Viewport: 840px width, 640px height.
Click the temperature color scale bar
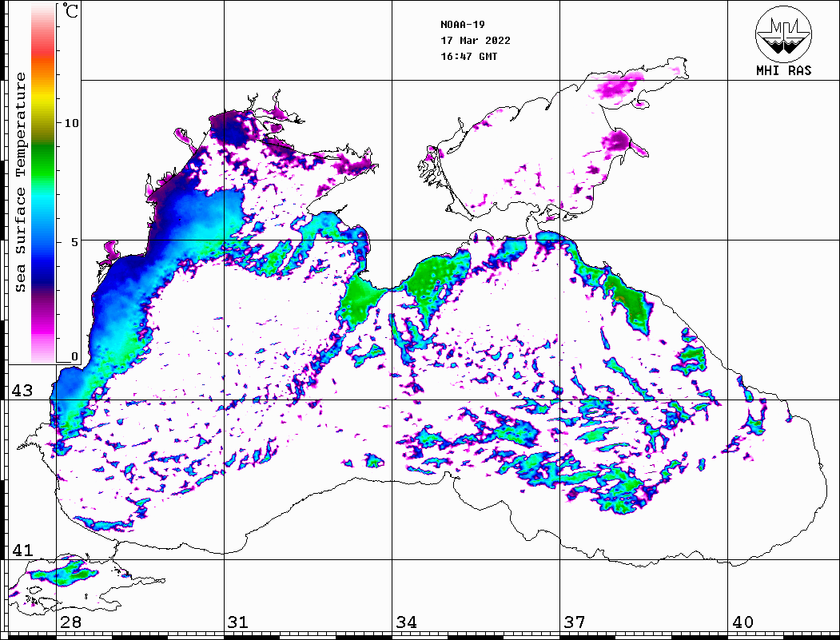pyautogui.click(x=43, y=184)
